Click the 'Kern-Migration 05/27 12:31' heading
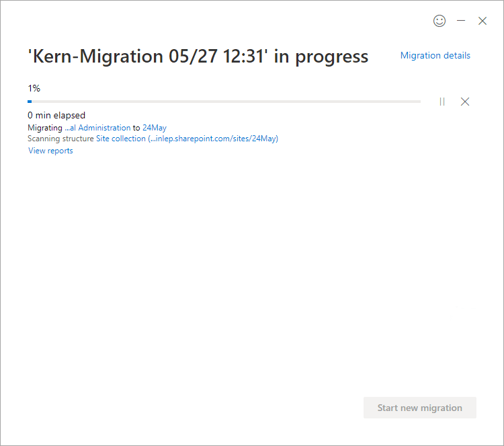The height and width of the screenshot is (446, 504). 148,57
